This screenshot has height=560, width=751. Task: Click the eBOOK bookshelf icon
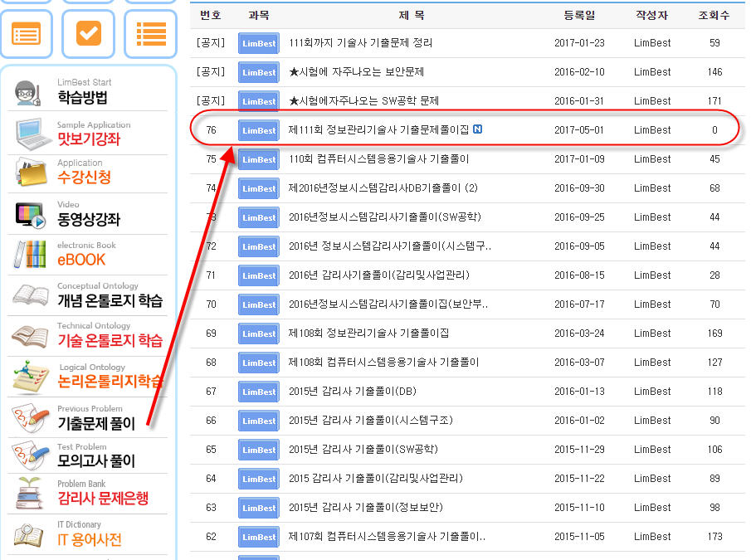pyautogui.click(x=30, y=254)
